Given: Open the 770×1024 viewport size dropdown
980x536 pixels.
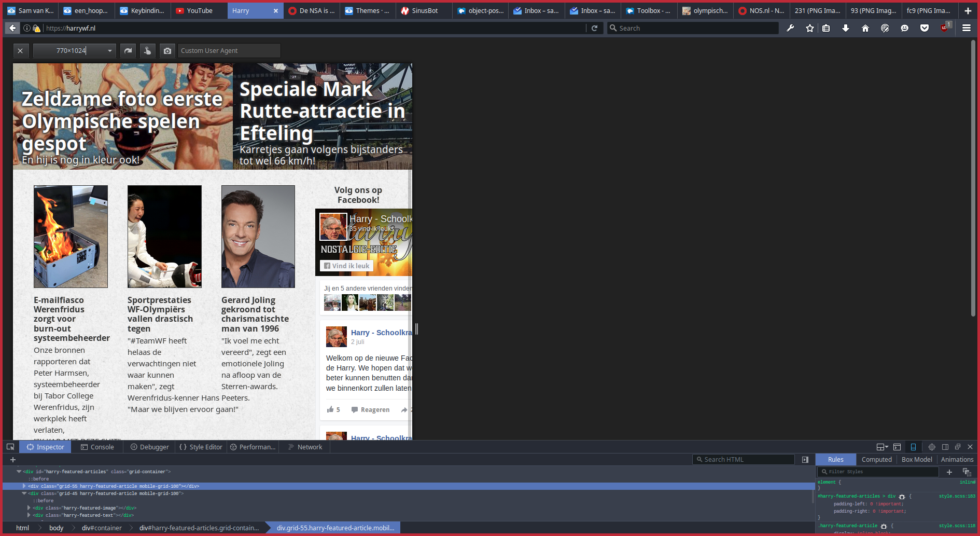Looking at the screenshot, I should (x=109, y=51).
